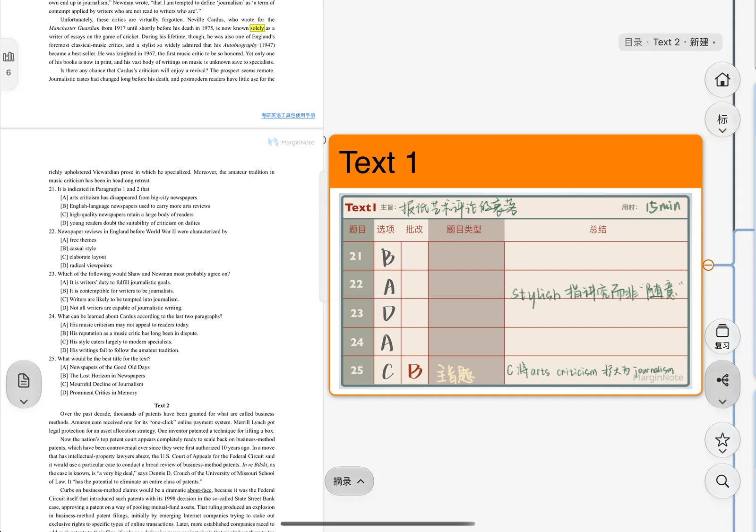
Task: Select option "[B] casual style"
Action: pyautogui.click(x=78, y=249)
